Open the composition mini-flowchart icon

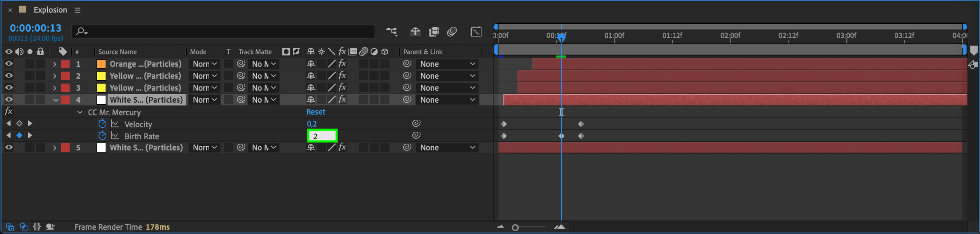391,32
